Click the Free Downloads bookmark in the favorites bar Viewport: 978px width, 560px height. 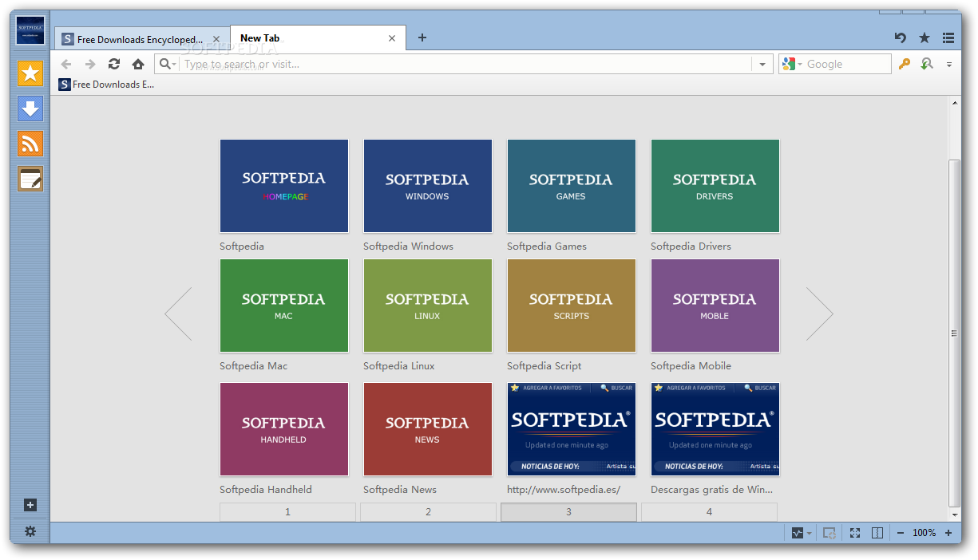(x=107, y=85)
